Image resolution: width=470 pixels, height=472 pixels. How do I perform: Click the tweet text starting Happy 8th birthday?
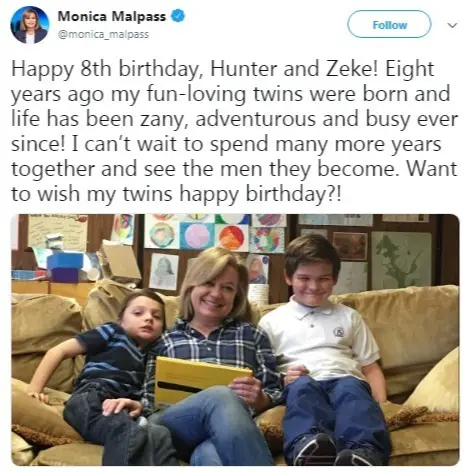pyautogui.click(x=234, y=131)
